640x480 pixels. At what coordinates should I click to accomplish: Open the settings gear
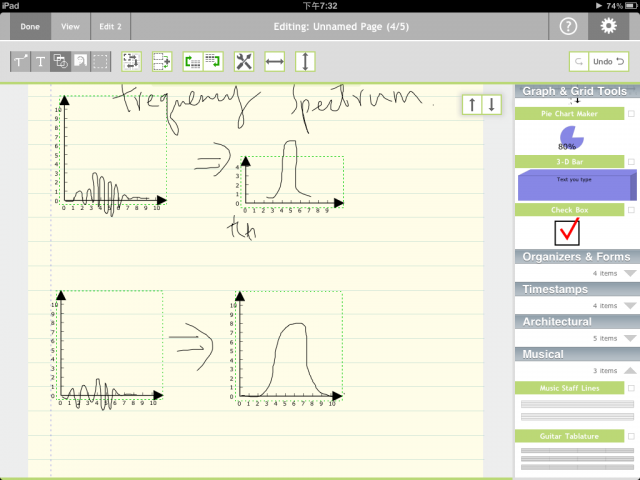(609, 27)
